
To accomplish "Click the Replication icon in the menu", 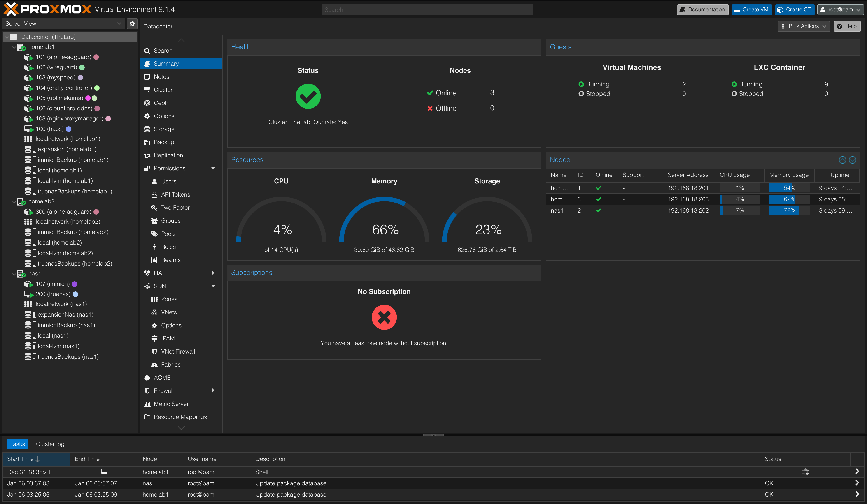I will tap(147, 155).
